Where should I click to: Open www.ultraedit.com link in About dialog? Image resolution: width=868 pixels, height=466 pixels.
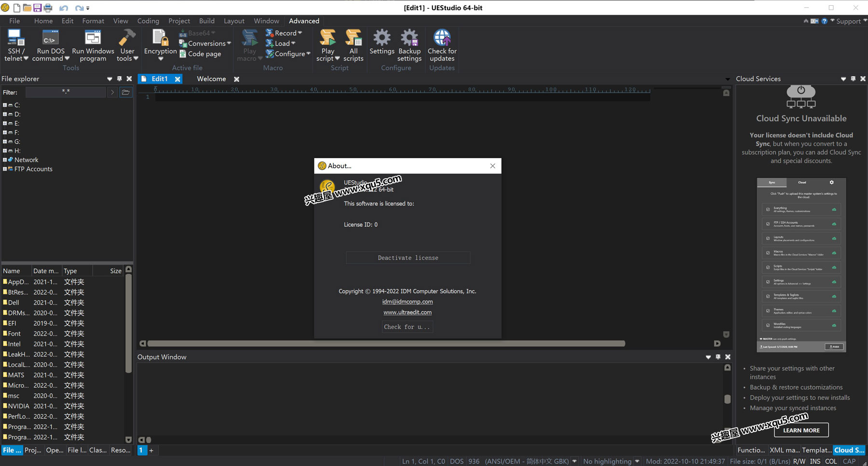[407, 312]
